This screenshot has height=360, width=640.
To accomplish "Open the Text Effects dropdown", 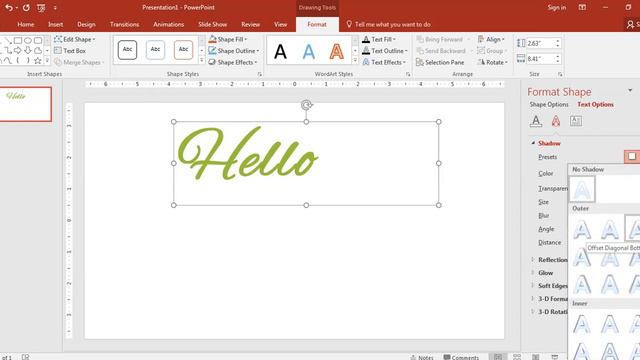I will point(384,62).
